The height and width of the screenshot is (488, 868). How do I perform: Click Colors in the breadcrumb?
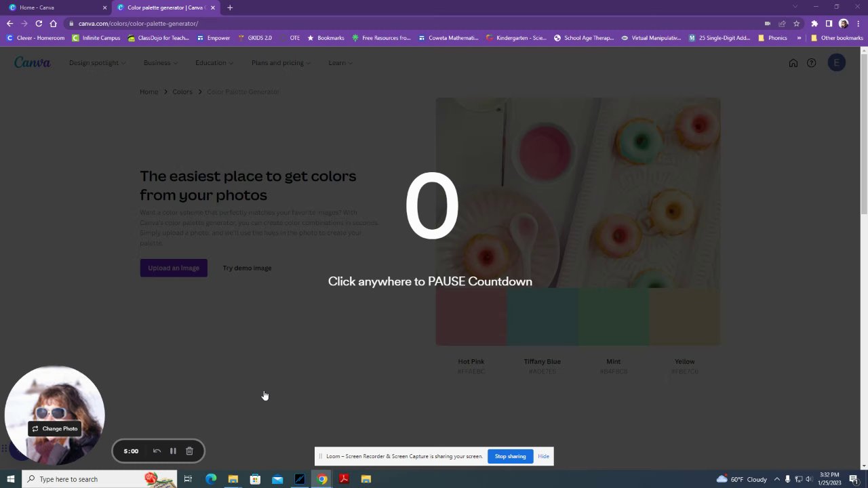pyautogui.click(x=182, y=91)
